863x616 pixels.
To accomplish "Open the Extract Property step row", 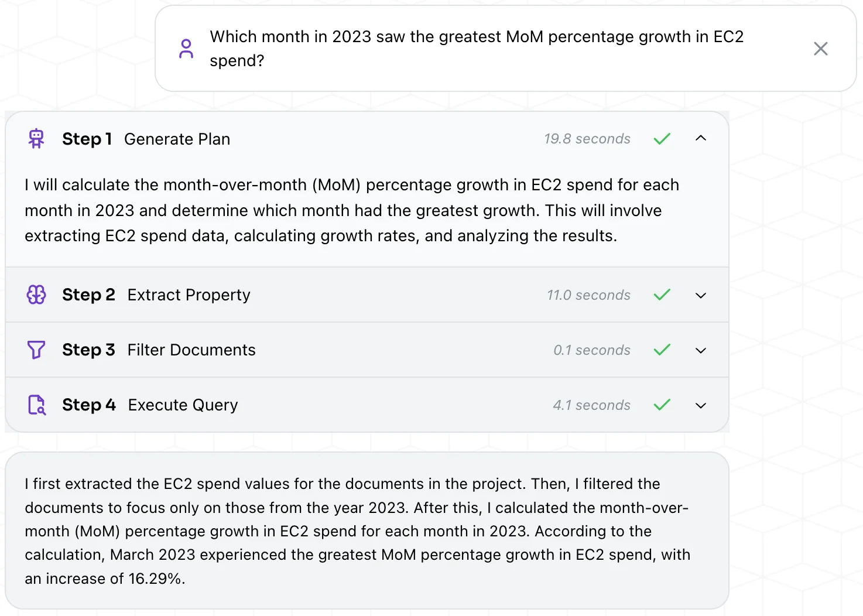I will click(189, 295).
